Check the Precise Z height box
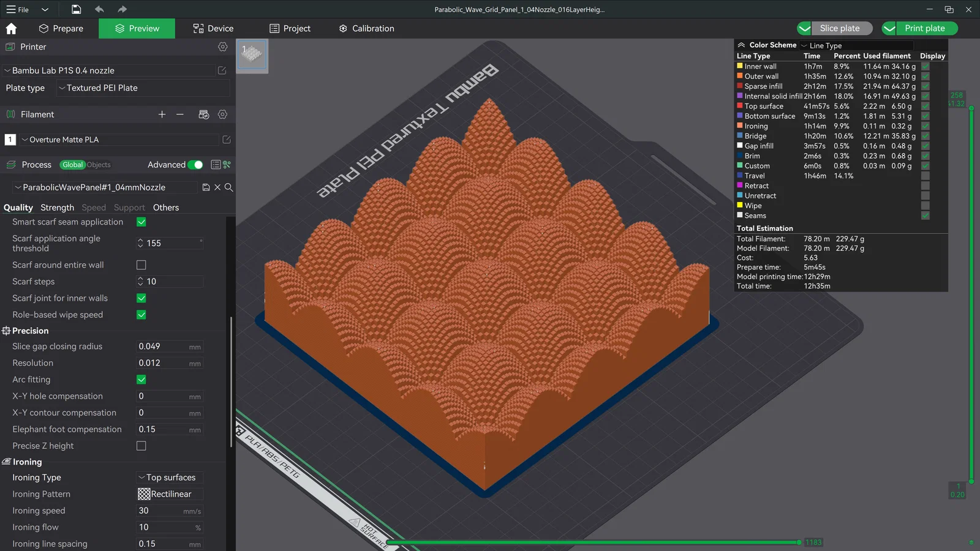Screen dimensions: 980x551 point(141,446)
